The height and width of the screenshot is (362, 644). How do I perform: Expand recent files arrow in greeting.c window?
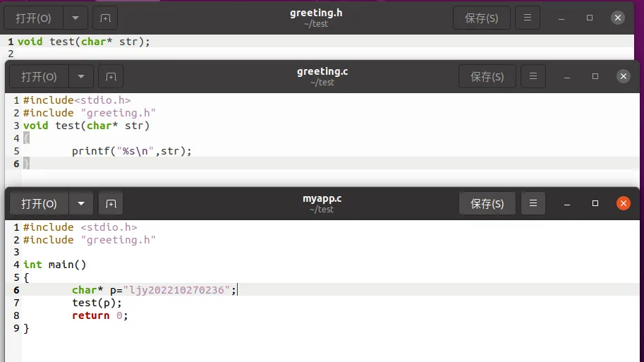[x=81, y=76]
